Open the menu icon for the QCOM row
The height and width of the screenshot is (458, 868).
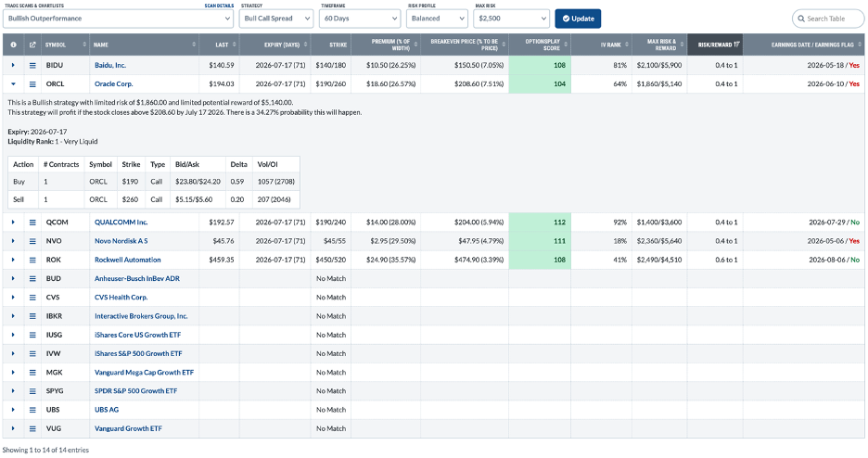click(x=32, y=223)
